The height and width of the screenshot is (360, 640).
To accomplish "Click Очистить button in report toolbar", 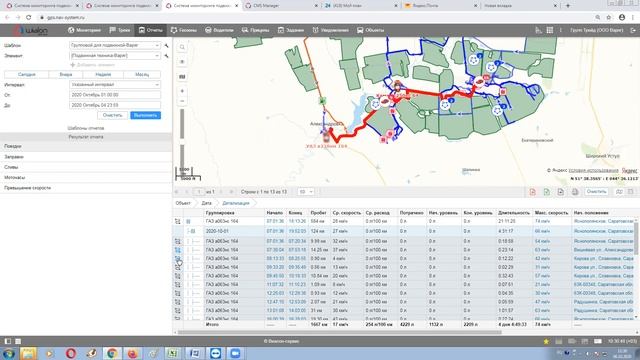I will tap(596, 191).
